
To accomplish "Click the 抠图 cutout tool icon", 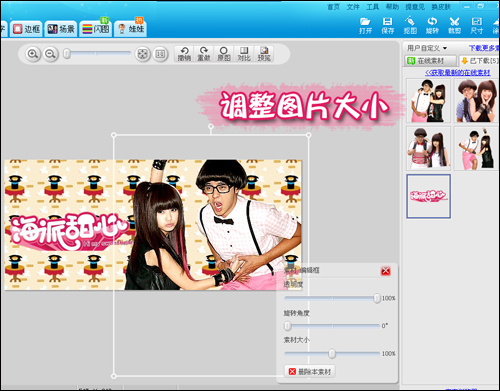I will [410, 25].
